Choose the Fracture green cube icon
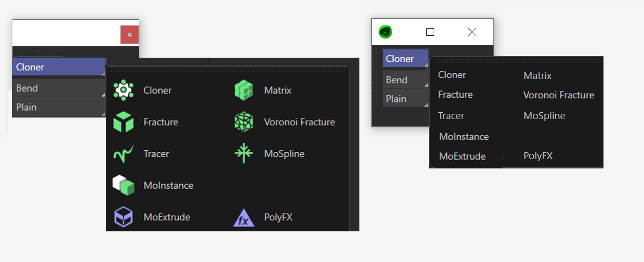The width and height of the screenshot is (644, 262). (x=124, y=122)
